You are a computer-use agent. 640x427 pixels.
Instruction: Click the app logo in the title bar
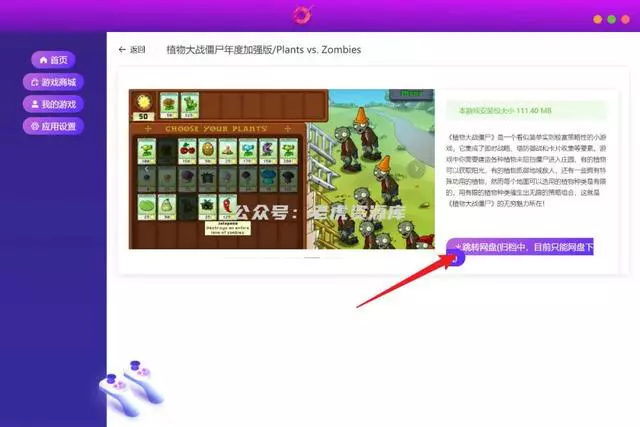[302, 15]
